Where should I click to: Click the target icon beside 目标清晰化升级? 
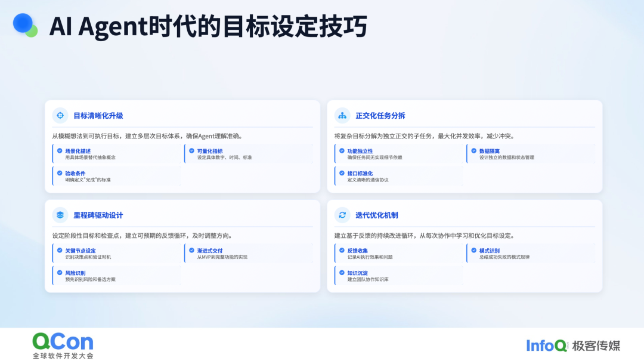pyautogui.click(x=60, y=116)
